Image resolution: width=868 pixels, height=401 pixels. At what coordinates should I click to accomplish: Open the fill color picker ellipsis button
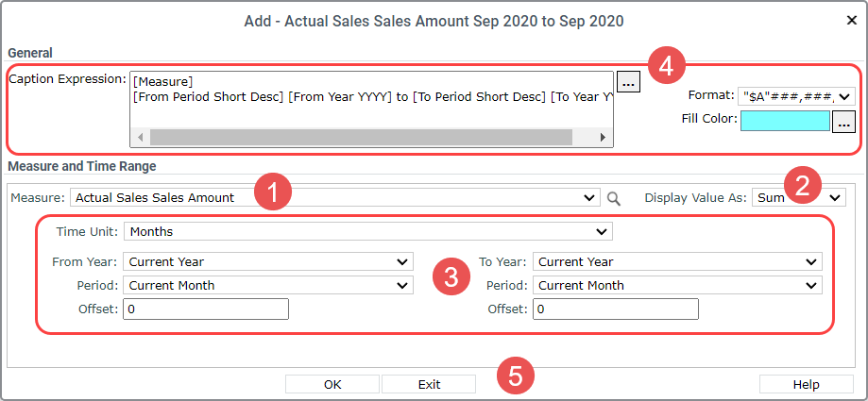pyautogui.click(x=843, y=123)
